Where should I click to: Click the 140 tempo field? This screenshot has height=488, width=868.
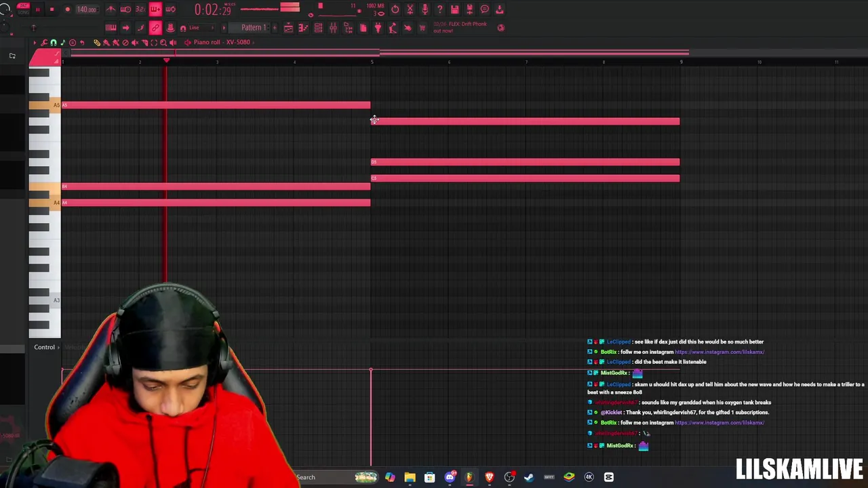click(x=87, y=9)
